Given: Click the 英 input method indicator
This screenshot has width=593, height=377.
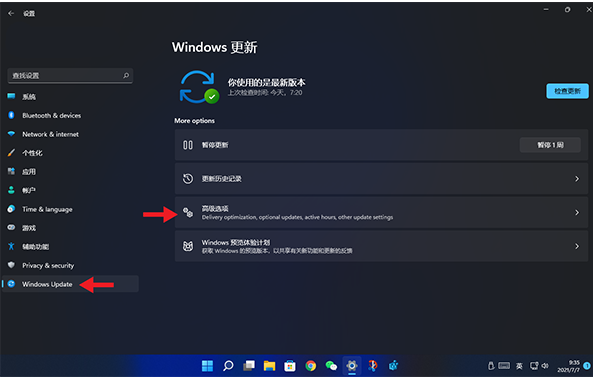Looking at the screenshot, I should pyautogui.click(x=519, y=366).
